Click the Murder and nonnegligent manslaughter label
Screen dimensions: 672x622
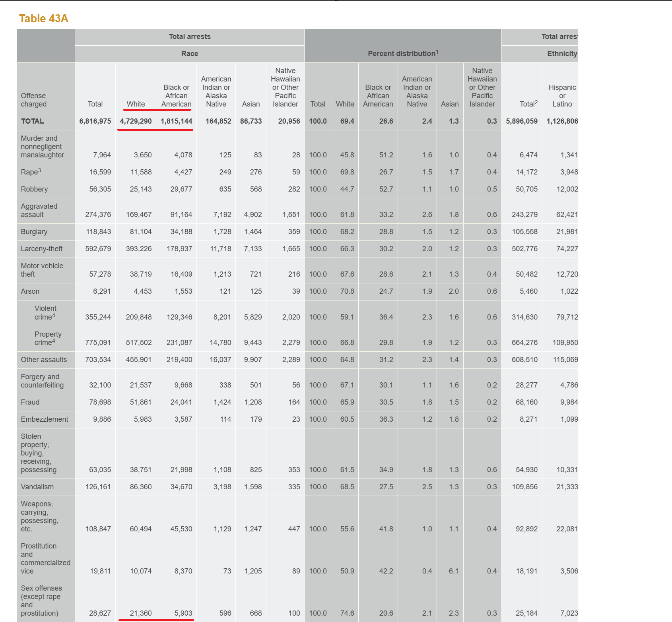(x=42, y=147)
